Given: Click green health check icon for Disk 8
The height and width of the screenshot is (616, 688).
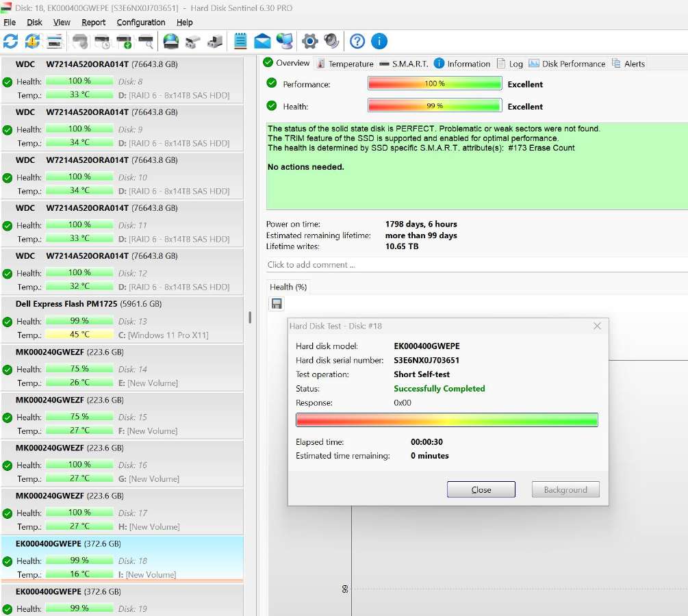Looking at the screenshot, I should coord(8,82).
